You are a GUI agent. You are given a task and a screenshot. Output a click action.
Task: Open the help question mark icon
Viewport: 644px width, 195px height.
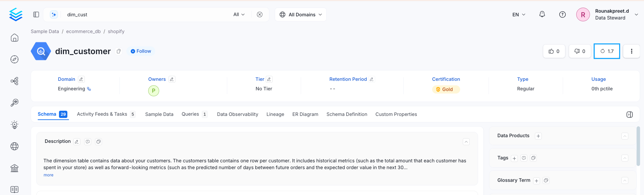click(562, 15)
